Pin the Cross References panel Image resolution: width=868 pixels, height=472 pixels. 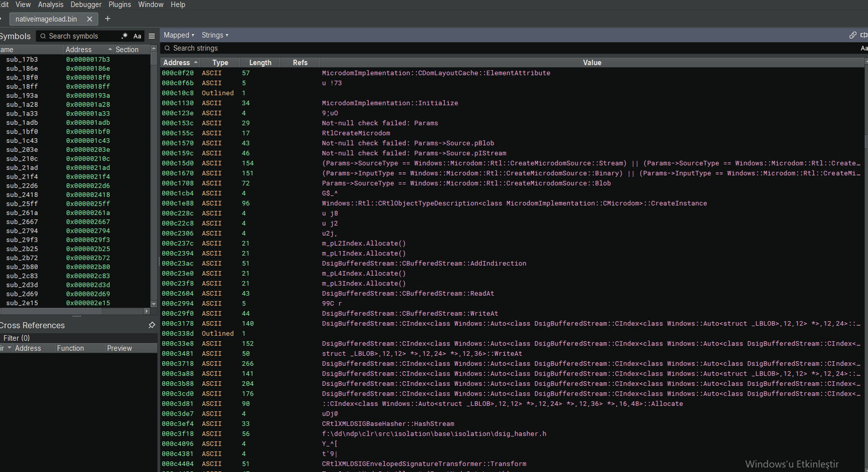[152, 325]
